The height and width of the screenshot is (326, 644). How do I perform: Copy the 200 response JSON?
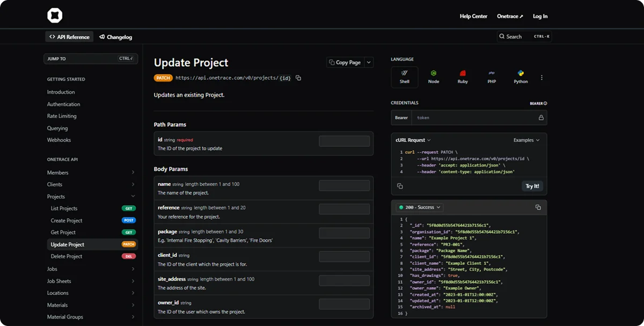538,207
